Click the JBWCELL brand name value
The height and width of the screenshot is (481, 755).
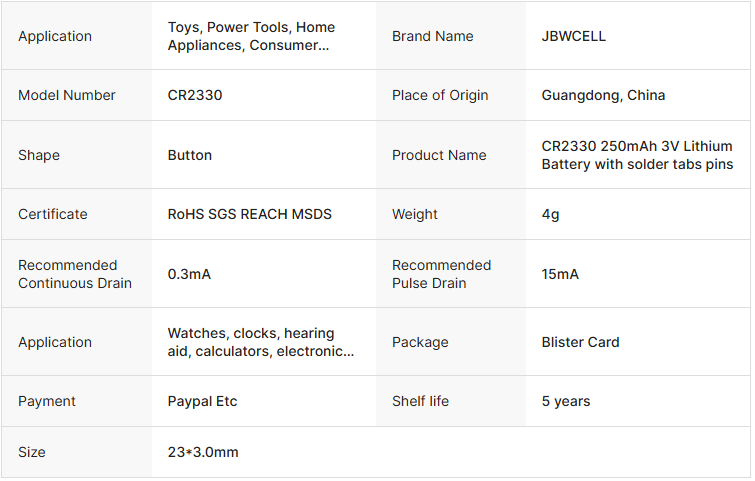point(573,36)
